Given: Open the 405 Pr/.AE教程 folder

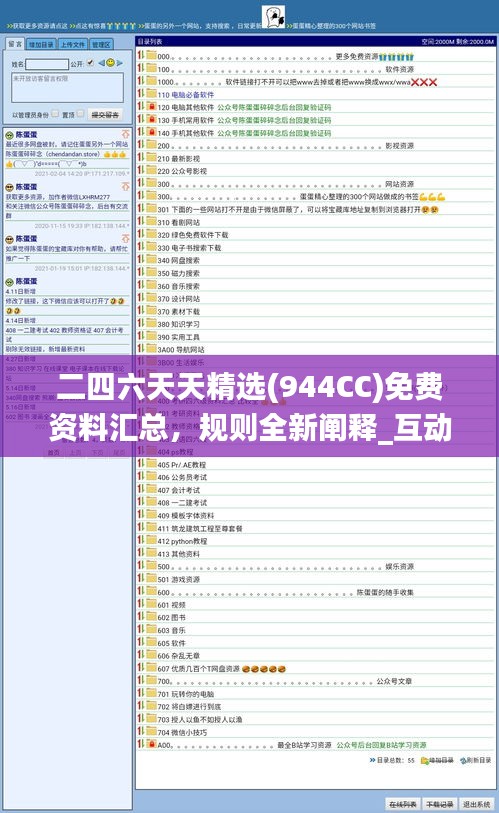Looking at the screenshot, I should [182, 465].
